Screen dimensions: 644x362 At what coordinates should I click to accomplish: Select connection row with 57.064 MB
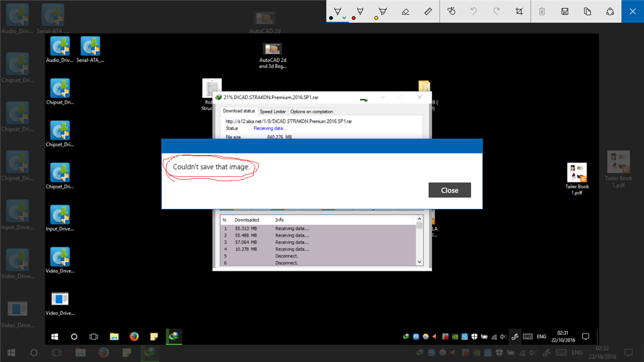click(x=318, y=242)
